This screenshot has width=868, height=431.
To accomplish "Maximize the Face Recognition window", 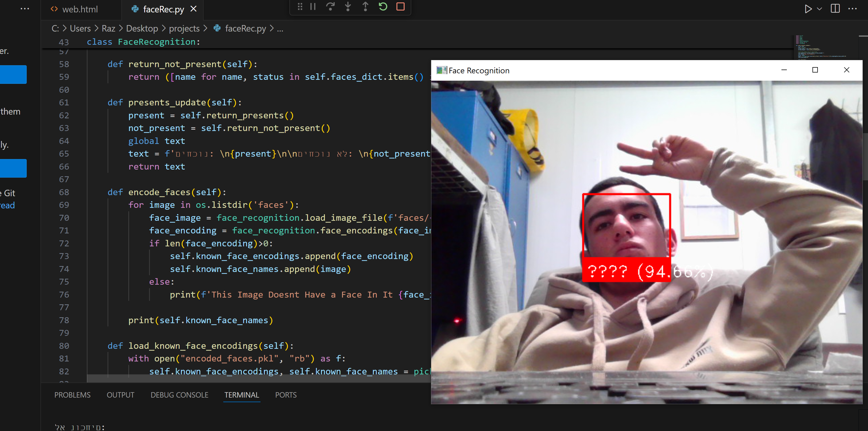I will (x=815, y=70).
